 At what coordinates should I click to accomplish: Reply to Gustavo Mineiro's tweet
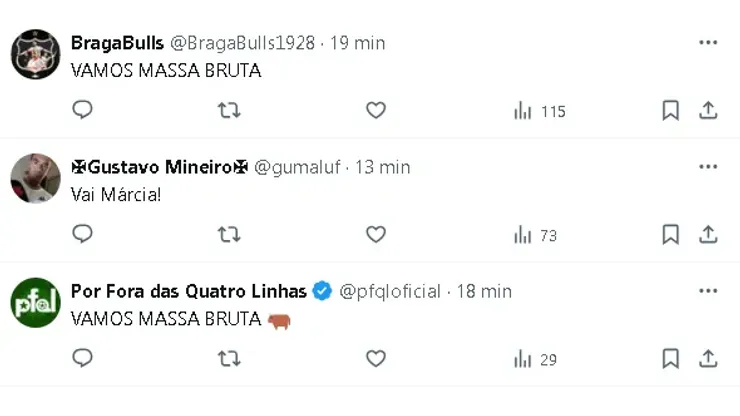(x=83, y=234)
